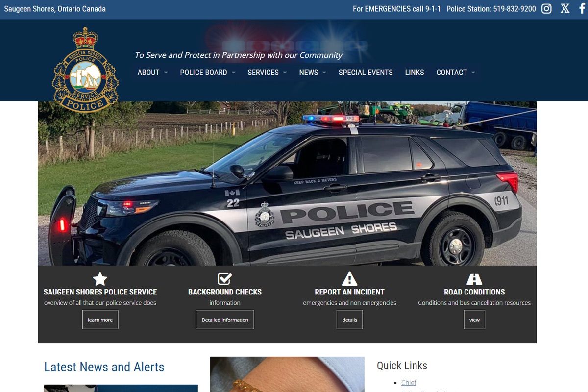Open the SPECIAL EVENTS menu item
This screenshot has width=588, height=392.
pos(366,73)
